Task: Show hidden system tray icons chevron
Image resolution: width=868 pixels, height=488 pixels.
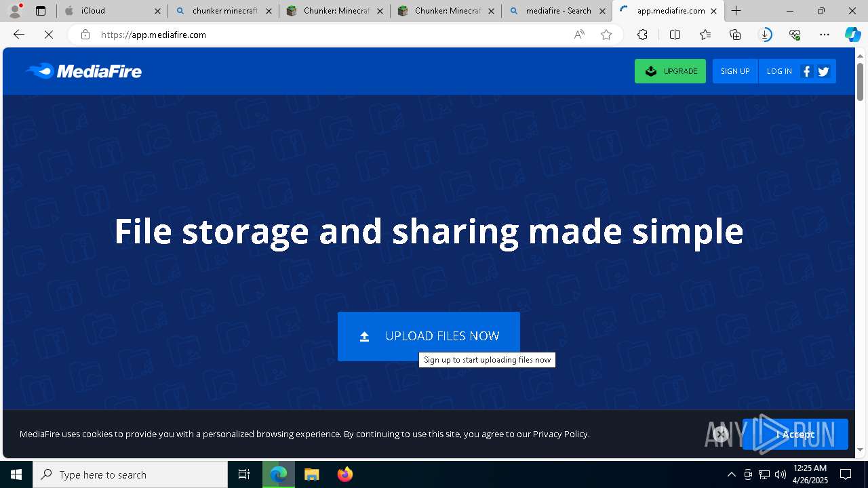Action: pyautogui.click(x=731, y=474)
